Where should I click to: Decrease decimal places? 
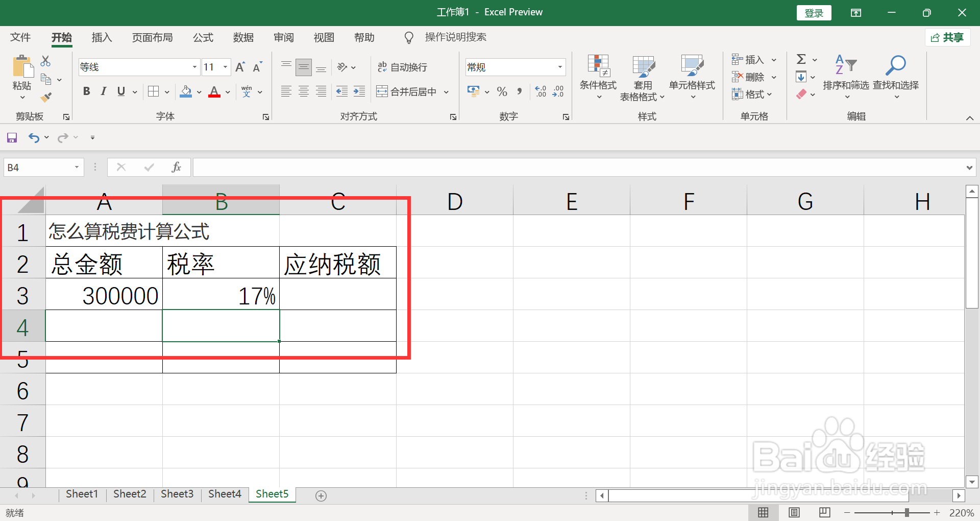tap(558, 91)
